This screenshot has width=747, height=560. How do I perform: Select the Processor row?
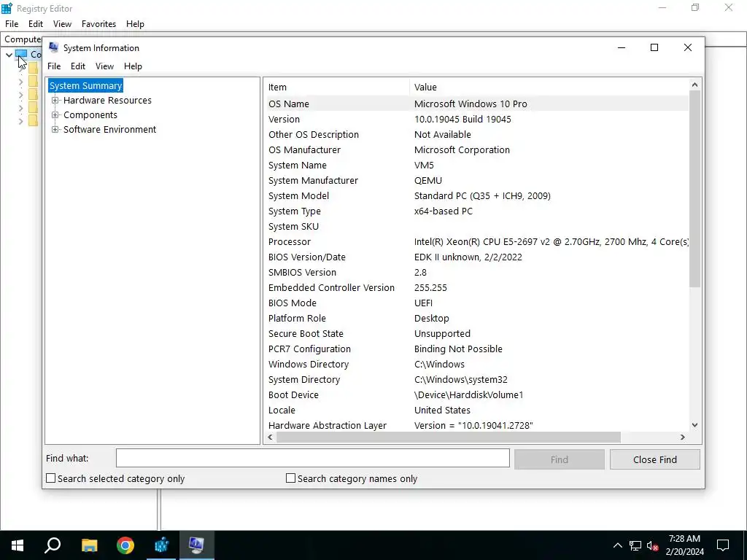click(476, 242)
